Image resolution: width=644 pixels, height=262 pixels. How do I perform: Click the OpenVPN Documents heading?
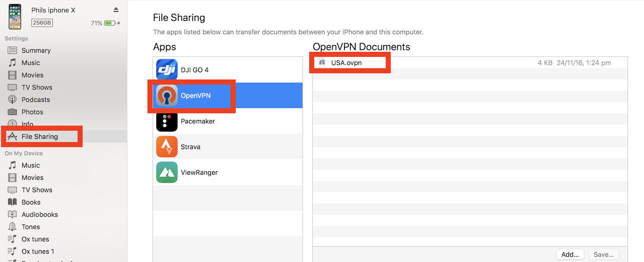(362, 47)
